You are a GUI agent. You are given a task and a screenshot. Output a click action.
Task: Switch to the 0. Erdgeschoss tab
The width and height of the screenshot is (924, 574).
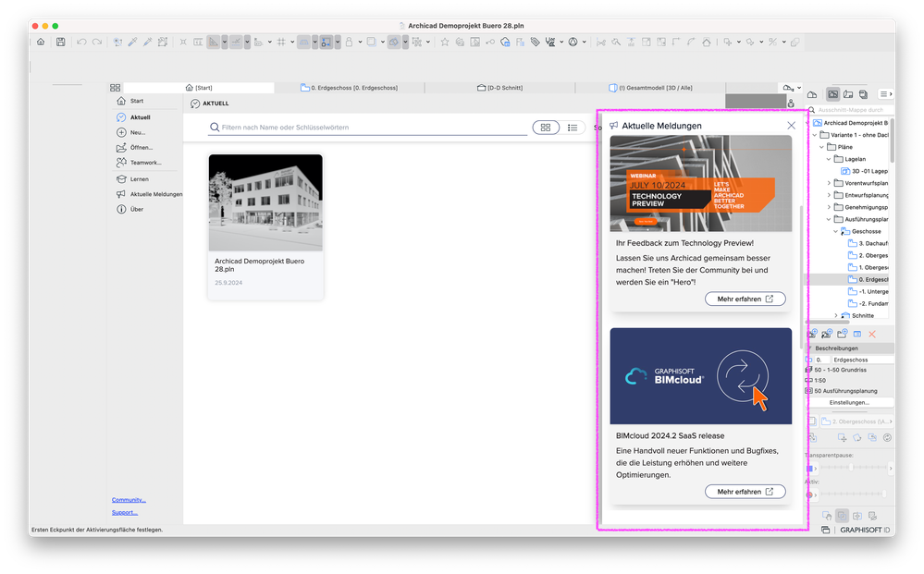(349, 88)
